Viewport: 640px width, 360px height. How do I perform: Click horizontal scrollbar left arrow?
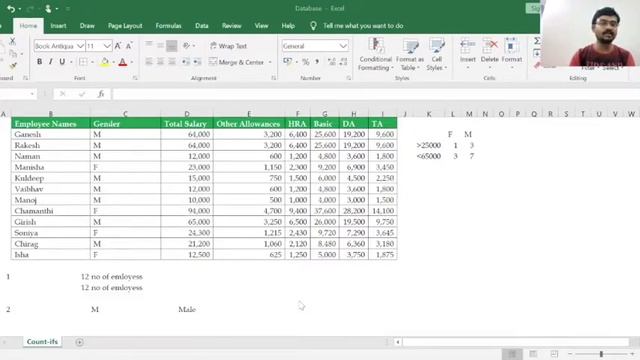[x=398, y=342]
